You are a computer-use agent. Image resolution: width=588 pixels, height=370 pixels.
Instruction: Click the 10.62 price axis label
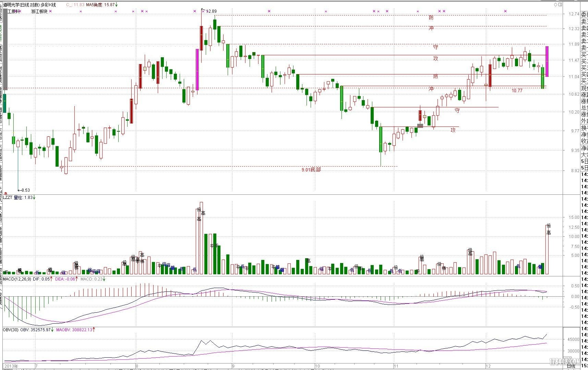pyautogui.click(x=574, y=94)
